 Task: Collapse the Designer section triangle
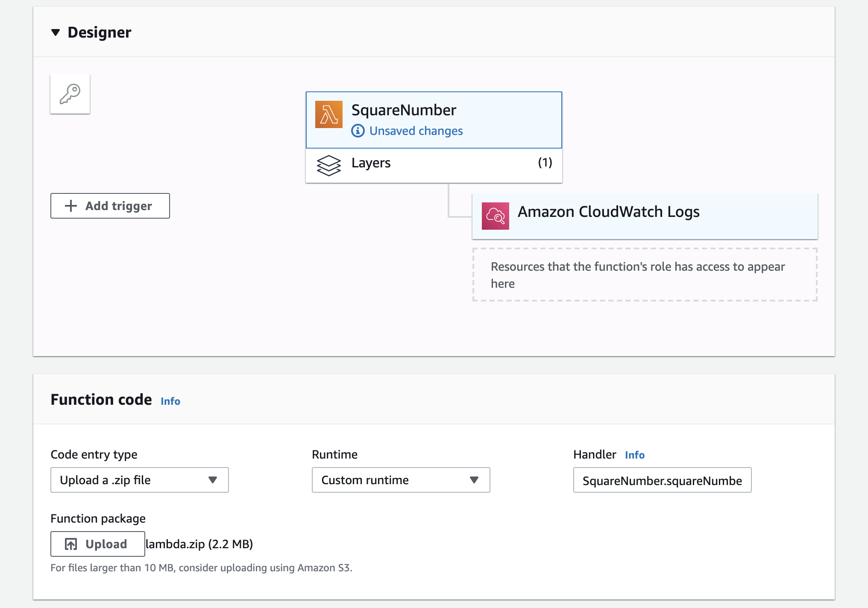pos(56,32)
